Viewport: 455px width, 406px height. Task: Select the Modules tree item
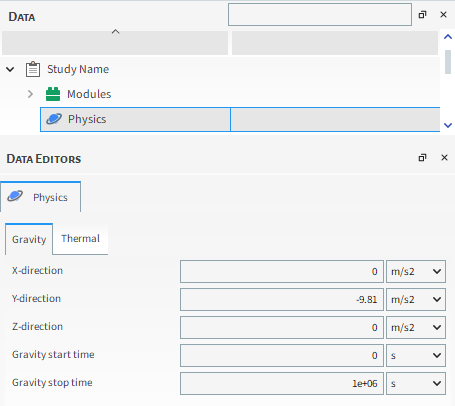pyautogui.click(x=89, y=94)
